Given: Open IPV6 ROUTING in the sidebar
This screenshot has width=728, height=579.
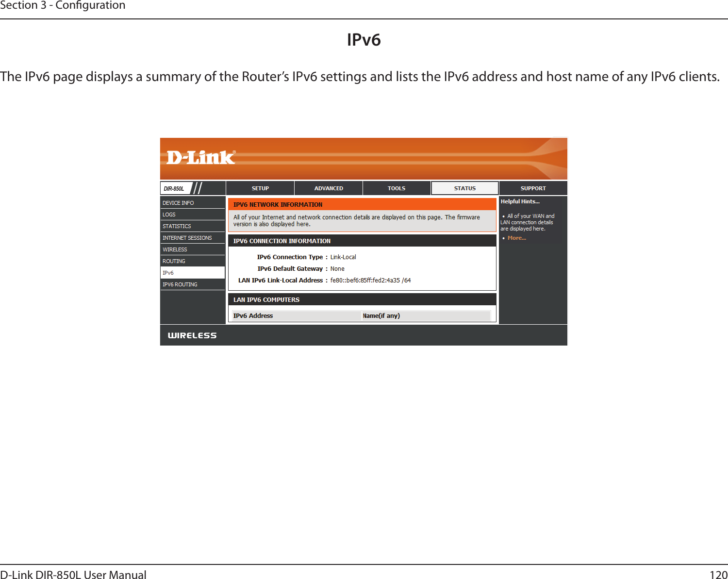Looking at the screenshot, I should point(193,284).
